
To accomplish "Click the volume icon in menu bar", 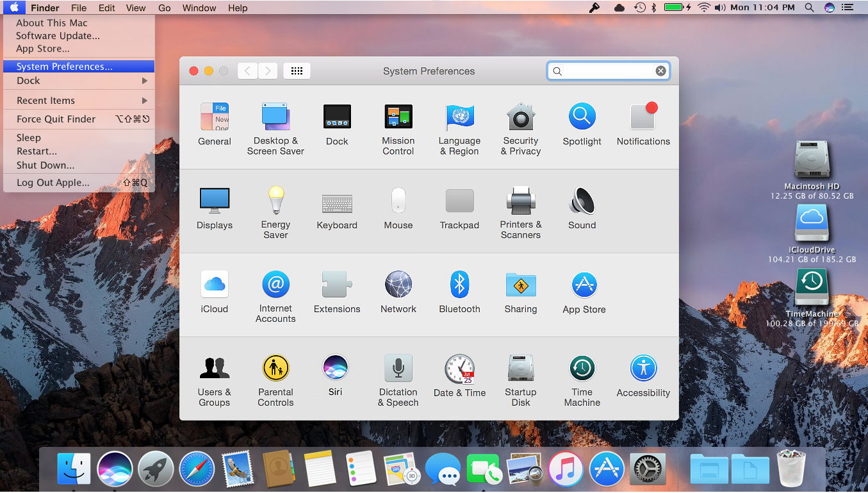I will (720, 8).
